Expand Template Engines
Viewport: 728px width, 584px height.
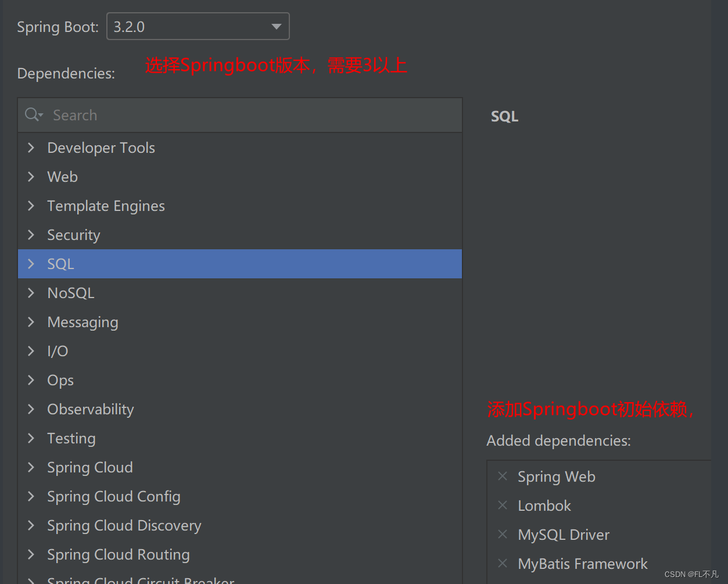(x=31, y=205)
